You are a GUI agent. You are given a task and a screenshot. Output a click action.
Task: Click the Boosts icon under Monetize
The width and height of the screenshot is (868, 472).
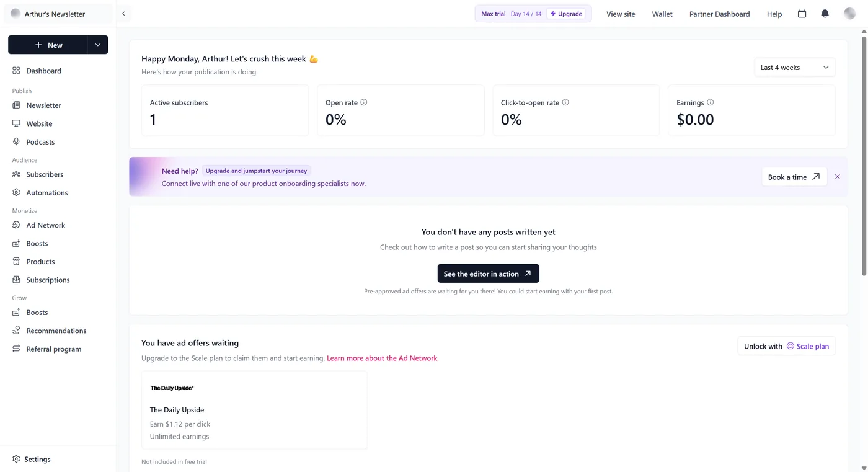16,243
